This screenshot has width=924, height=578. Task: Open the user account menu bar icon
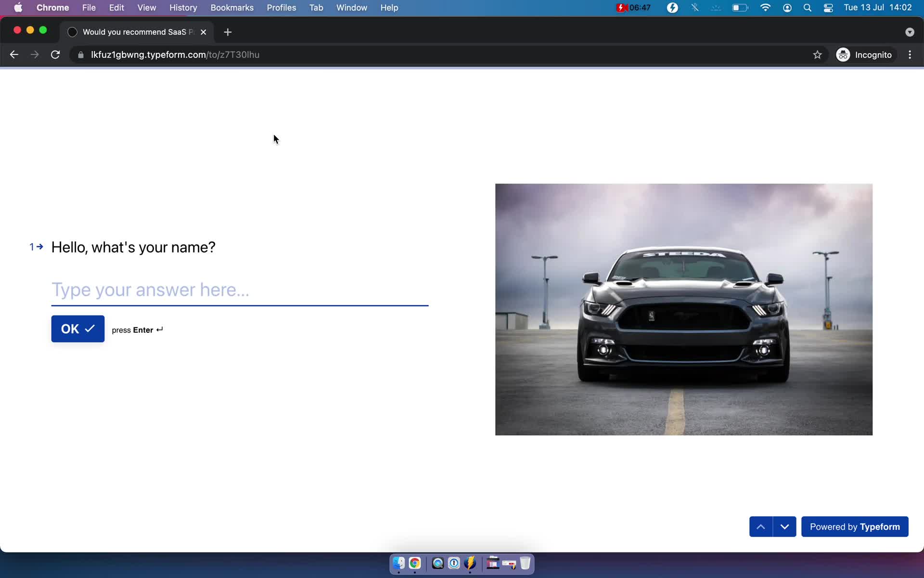[787, 8]
